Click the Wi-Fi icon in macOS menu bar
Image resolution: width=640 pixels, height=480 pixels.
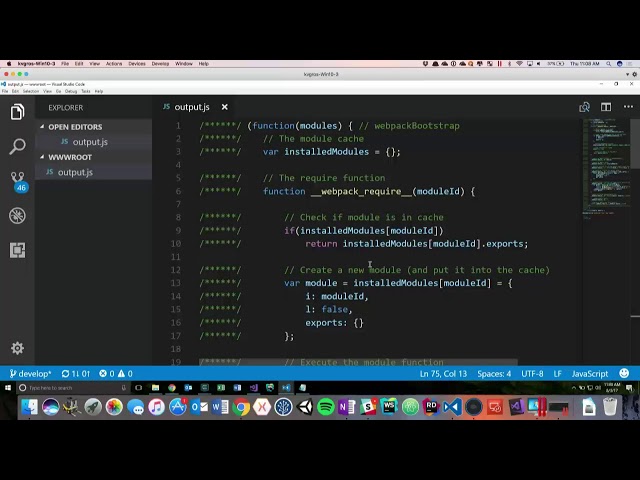click(x=519, y=64)
